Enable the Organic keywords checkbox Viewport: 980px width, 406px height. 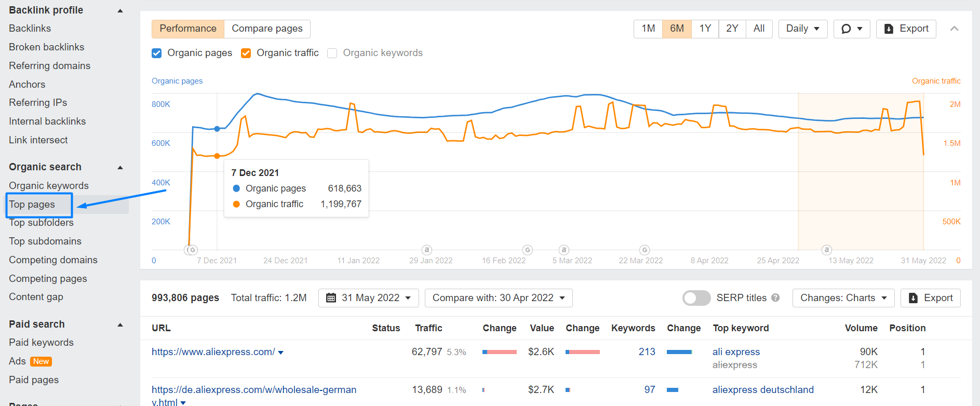[x=332, y=53]
